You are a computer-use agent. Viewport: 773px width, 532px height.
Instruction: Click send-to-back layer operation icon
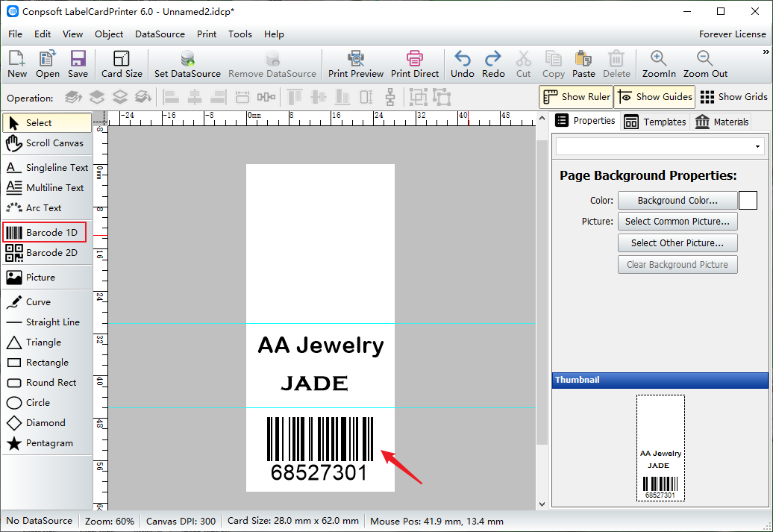(x=143, y=97)
